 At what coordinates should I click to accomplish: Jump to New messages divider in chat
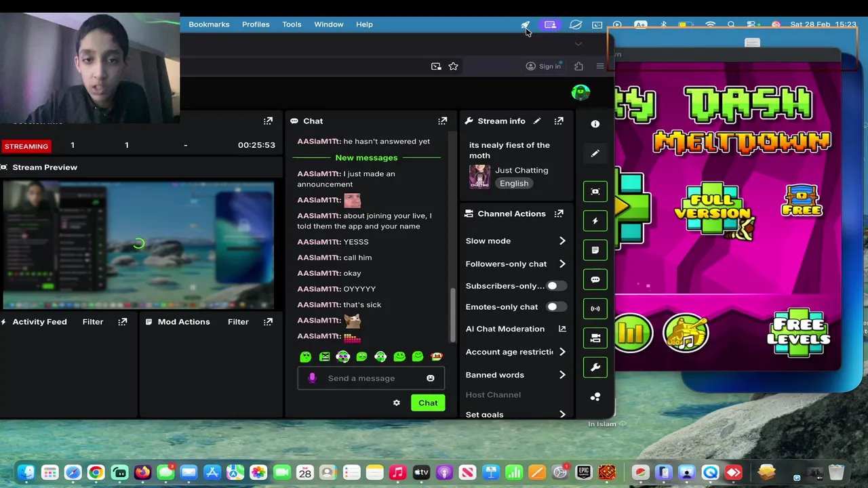click(366, 157)
